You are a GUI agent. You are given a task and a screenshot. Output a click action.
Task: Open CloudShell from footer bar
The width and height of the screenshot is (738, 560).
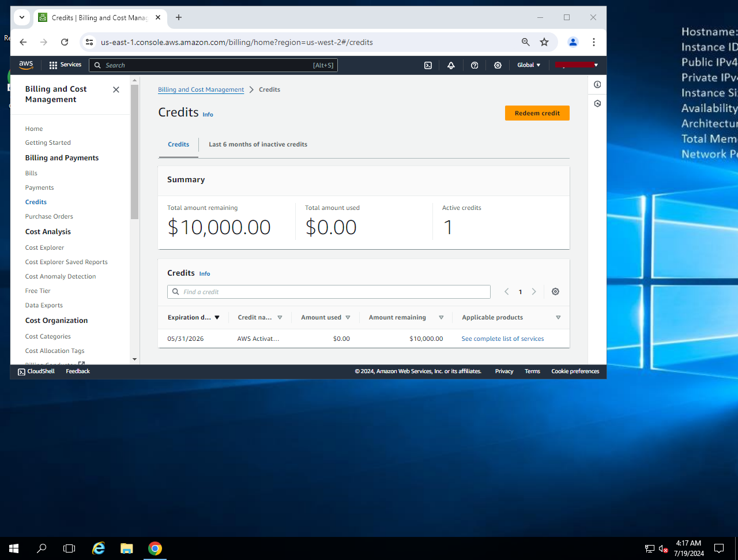(36, 371)
